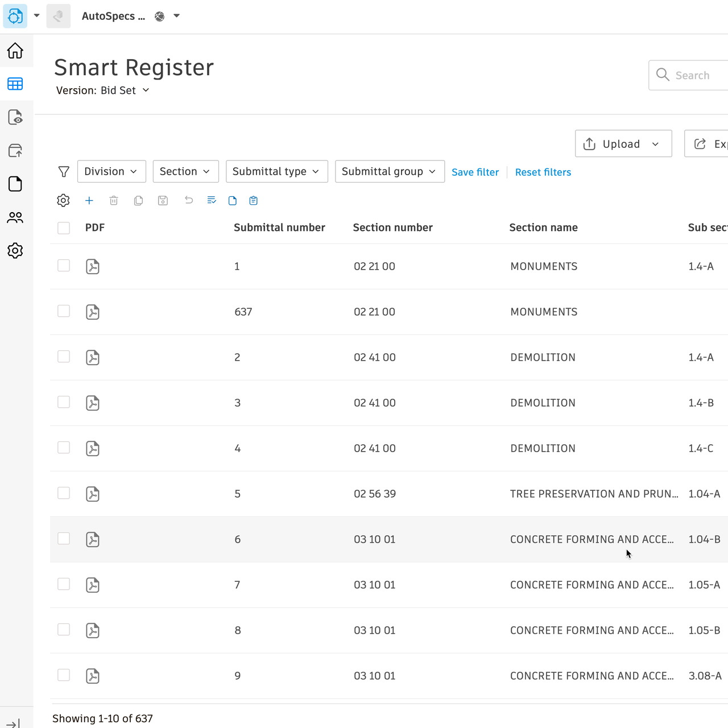Image resolution: width=728 pixels, height=728 pixels.
Task: Open PDF icon for submittal 1 row
Action: point(93,266)
